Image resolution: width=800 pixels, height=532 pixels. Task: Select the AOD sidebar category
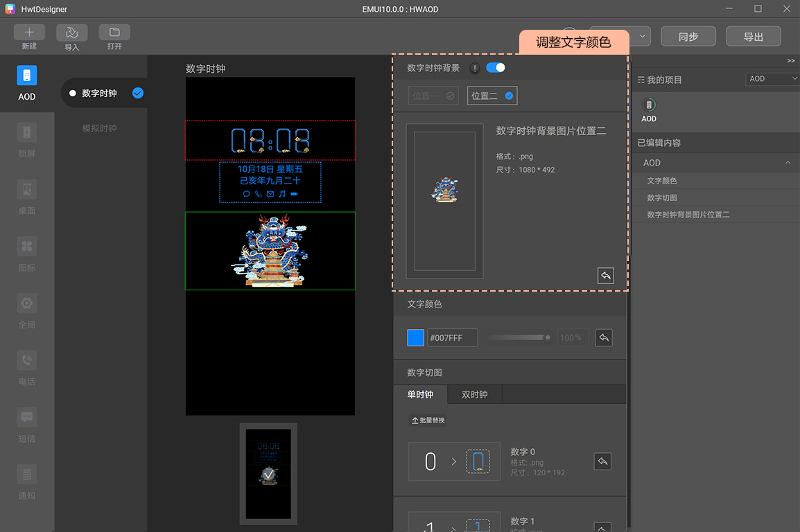coord(27,84)
